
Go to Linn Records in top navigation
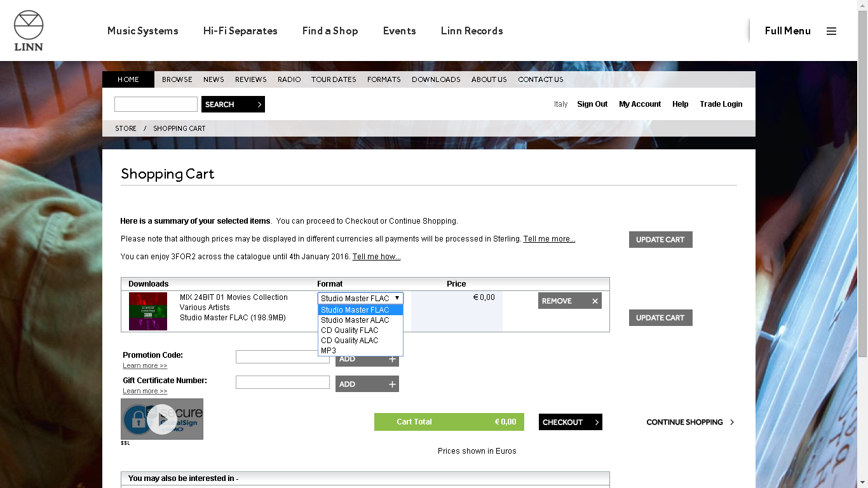471,30
